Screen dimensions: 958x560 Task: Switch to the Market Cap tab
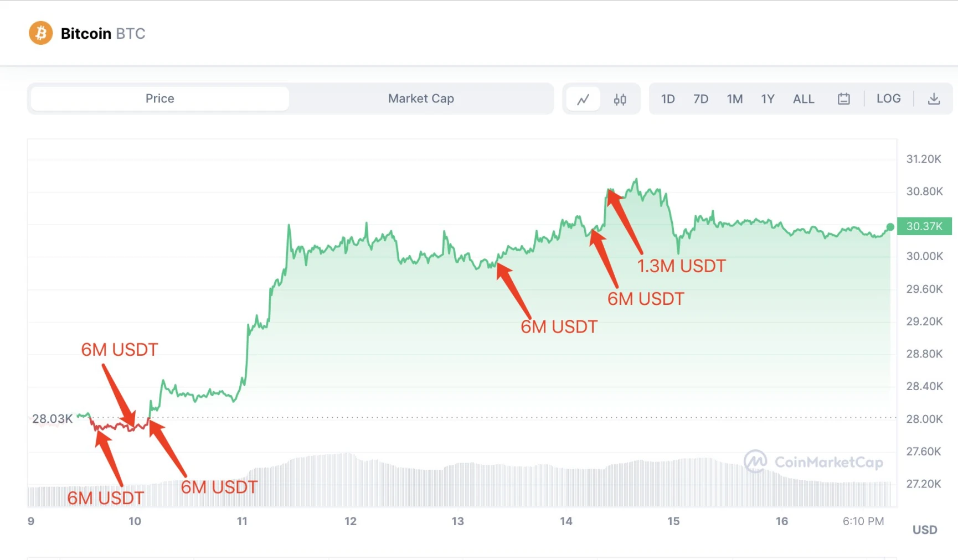click(x=421, y=98)
